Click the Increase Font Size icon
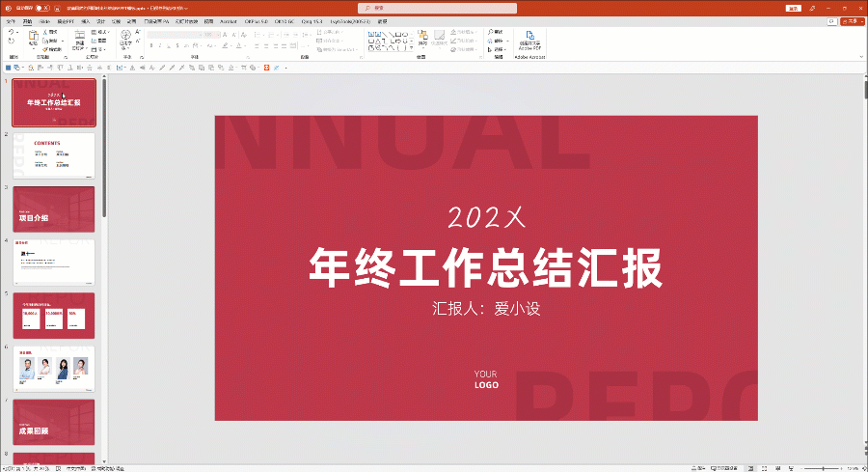 [x=225, y=35]
